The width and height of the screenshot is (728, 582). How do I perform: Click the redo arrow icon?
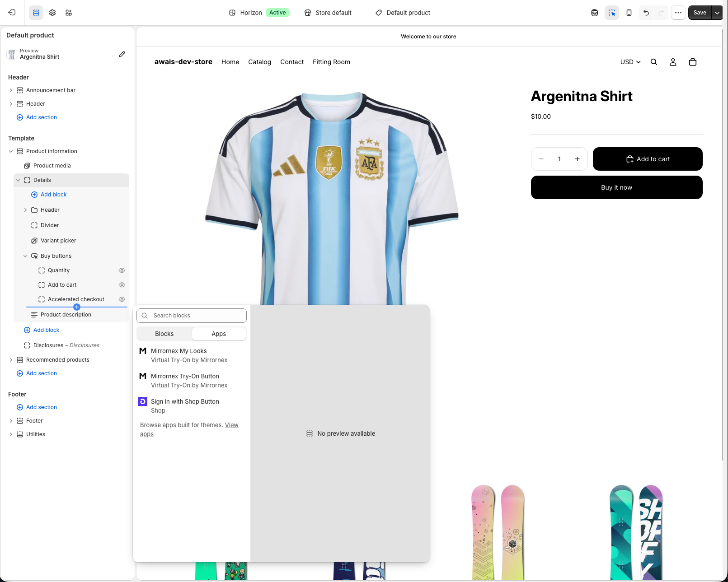click(x=661, y=13)
